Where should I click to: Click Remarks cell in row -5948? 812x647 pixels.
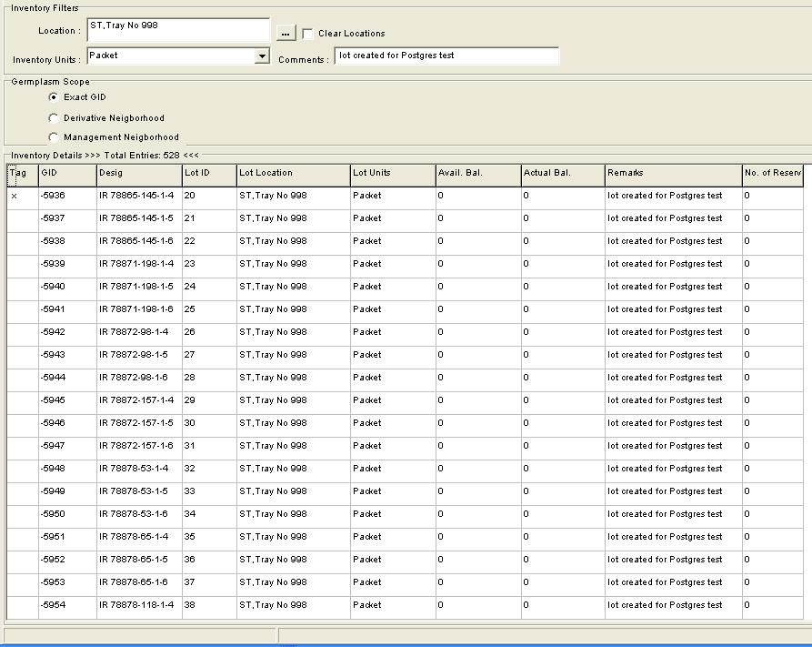click(x=674, y=471)
